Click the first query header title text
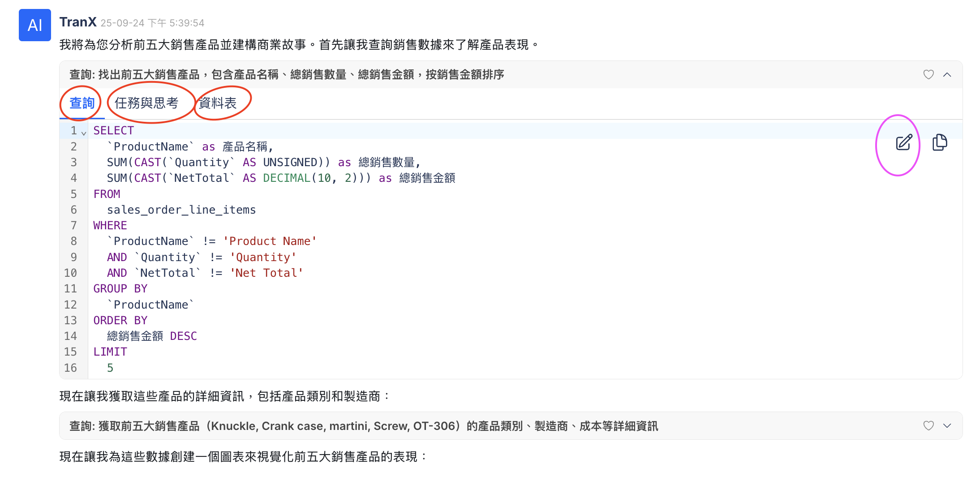Image resolution: width=980 pixels, height=481 pixels. (x=287, y=74)
